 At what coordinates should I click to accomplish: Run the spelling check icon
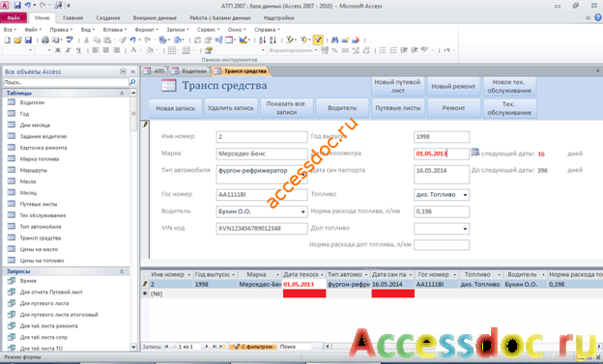(x=70, y=40)
